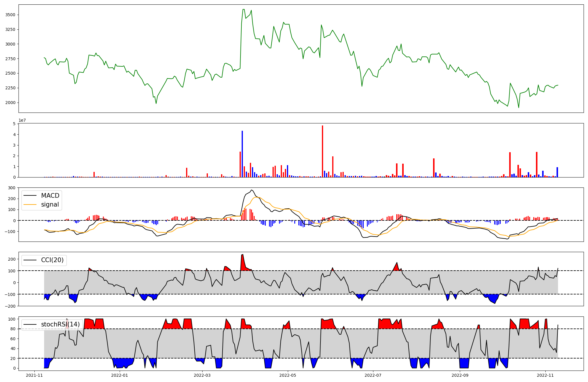Click the 2022-07 x-axis date label
The height and width of the screenshot is (382, 588).
pos(373,375)
